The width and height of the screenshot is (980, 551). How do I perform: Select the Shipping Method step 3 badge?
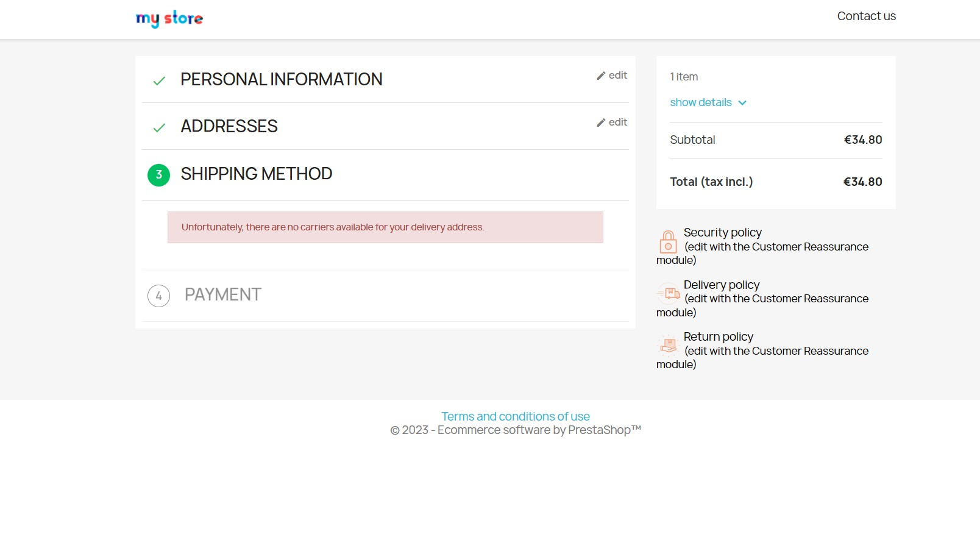click(158, 175)
